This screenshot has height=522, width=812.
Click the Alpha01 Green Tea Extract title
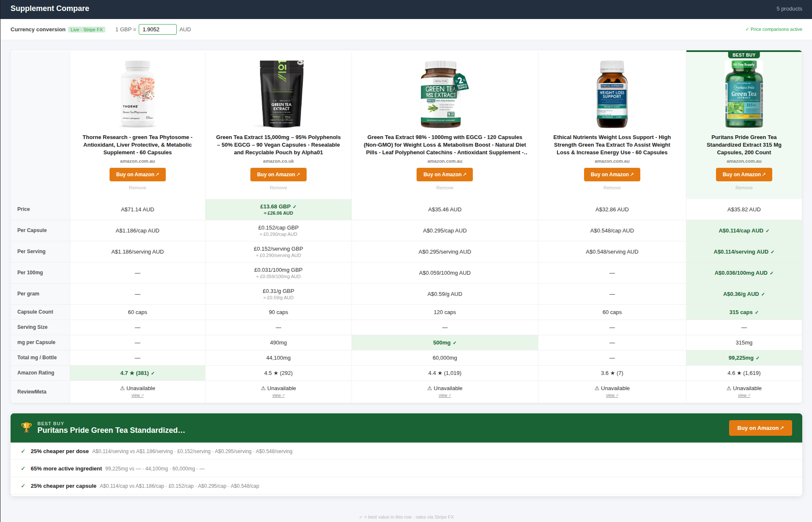point(278,145)
